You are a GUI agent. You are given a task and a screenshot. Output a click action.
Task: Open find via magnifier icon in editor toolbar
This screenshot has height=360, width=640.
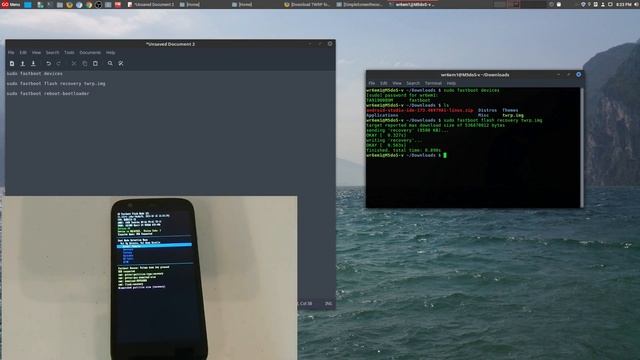[x=110, y=64]
